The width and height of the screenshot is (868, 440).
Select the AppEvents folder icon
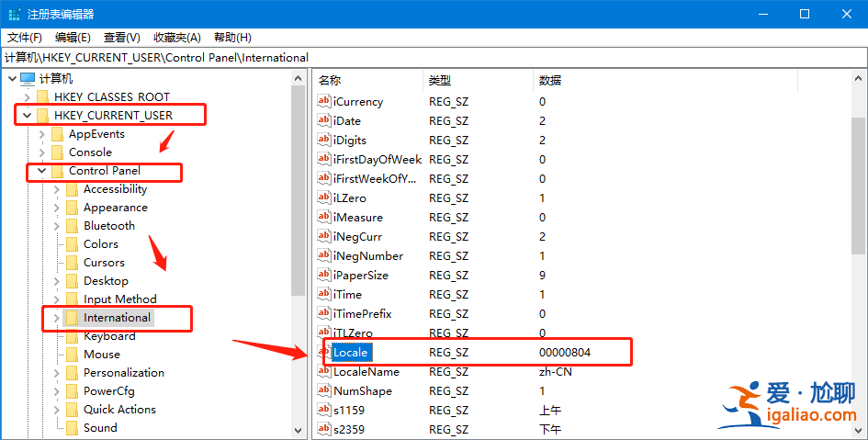pyautogui.click(x=58, y=134)
